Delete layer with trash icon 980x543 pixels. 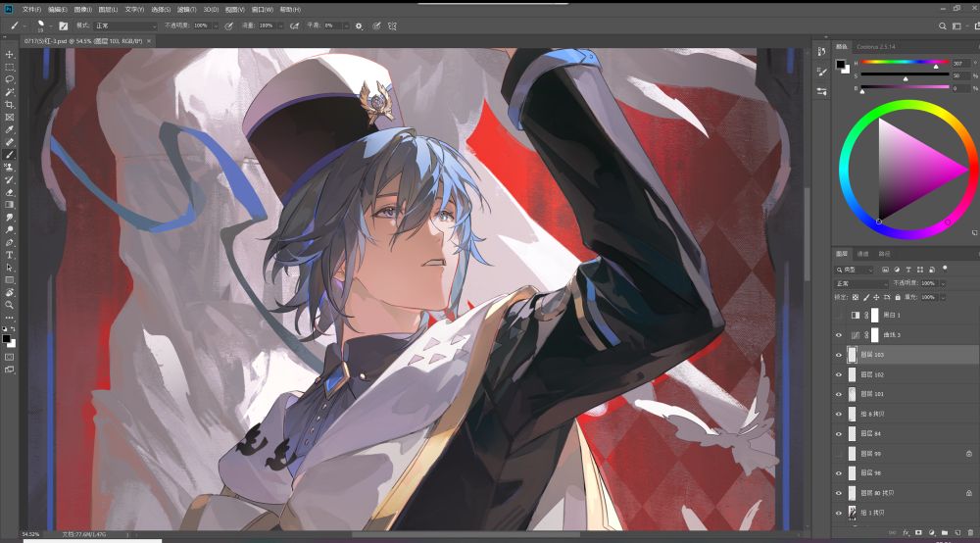[x=970, y=532]
